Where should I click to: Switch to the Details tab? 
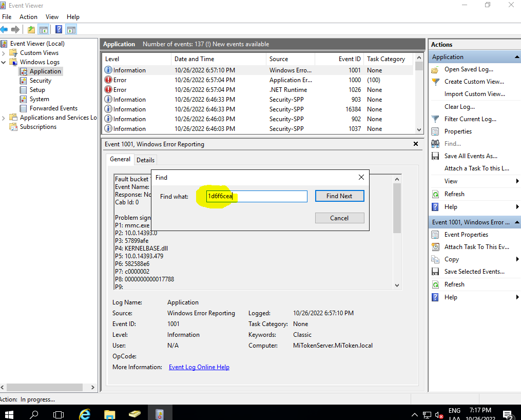(x=145, y=160)
